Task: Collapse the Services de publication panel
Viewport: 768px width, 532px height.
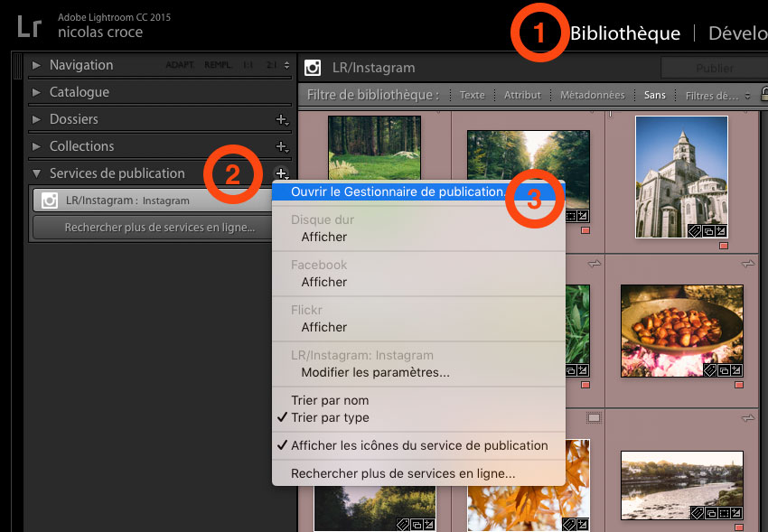Action: (37, 173)
